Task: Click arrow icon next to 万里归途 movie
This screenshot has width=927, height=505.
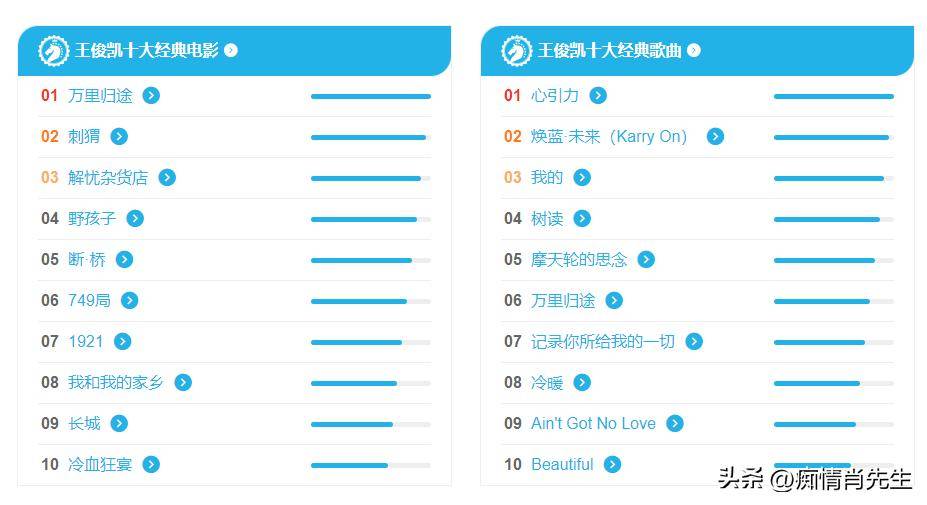Action: tap(151, 95)
